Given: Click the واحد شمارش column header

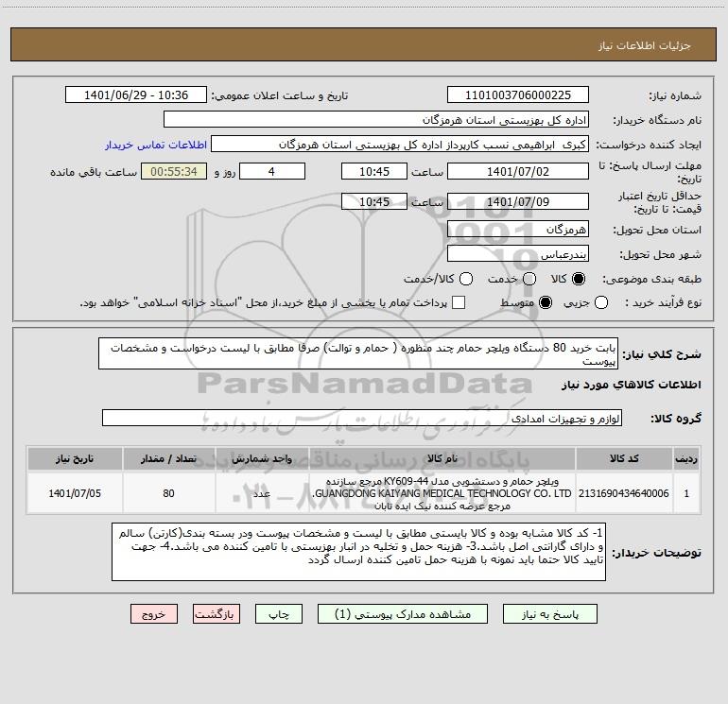Looking at the screenshot, I should (x=262, y=458).
